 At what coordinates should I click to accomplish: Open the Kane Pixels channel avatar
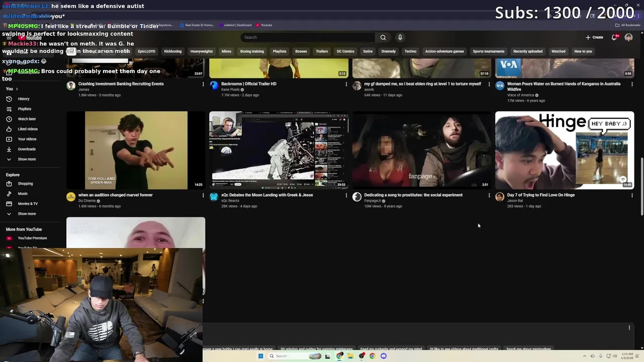[214, 86]
